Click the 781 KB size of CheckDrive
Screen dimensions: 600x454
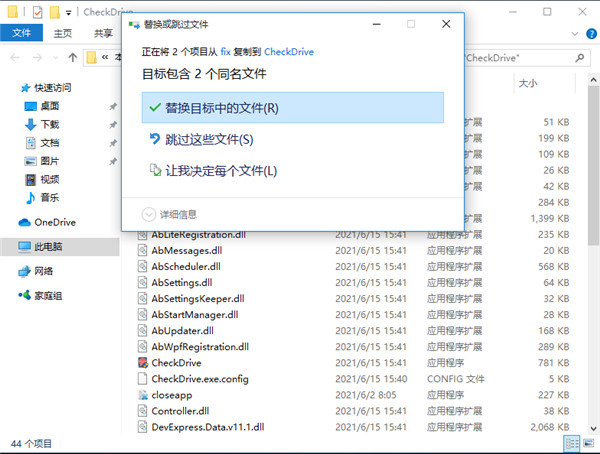click(553, 363)
